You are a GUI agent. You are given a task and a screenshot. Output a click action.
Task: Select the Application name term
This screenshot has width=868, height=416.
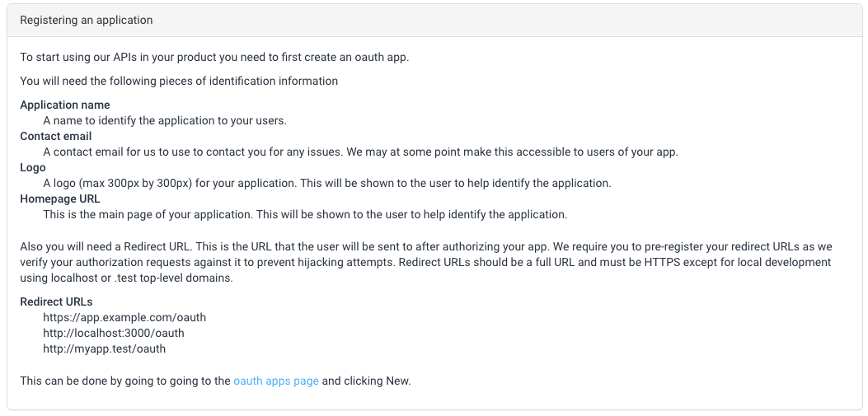click(65, 105)
